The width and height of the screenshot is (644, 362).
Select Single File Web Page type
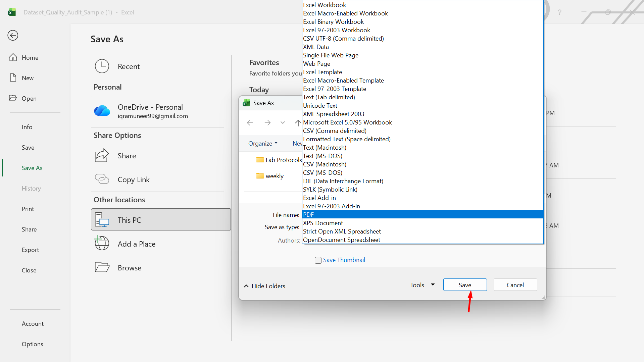423,55
